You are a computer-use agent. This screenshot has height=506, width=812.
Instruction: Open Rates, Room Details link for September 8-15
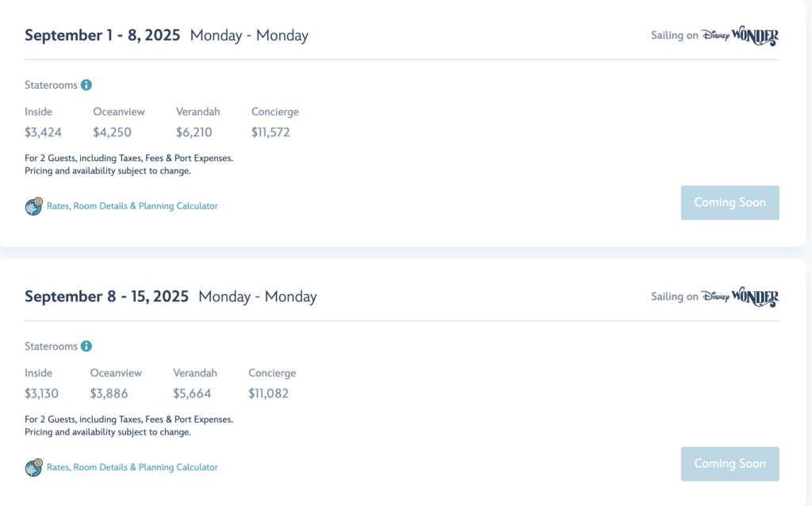click(x=132, y=468)
